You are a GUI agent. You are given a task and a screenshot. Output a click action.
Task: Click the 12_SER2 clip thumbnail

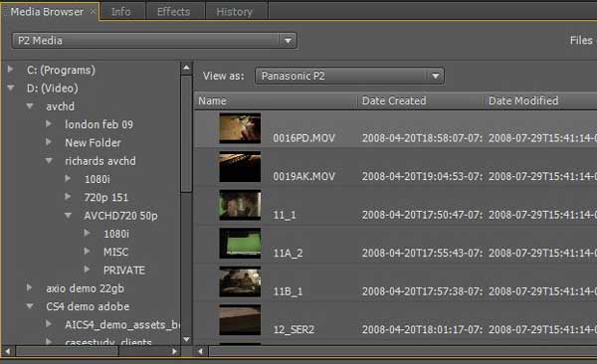(240, 320)
